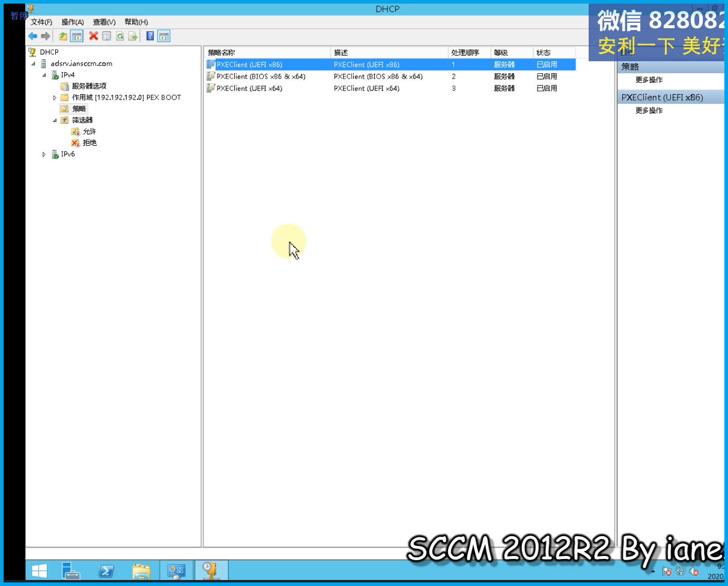Screen dimensions: 728x586
Task: Click the red X Delete toolbar icon
Action: (93, 36)
